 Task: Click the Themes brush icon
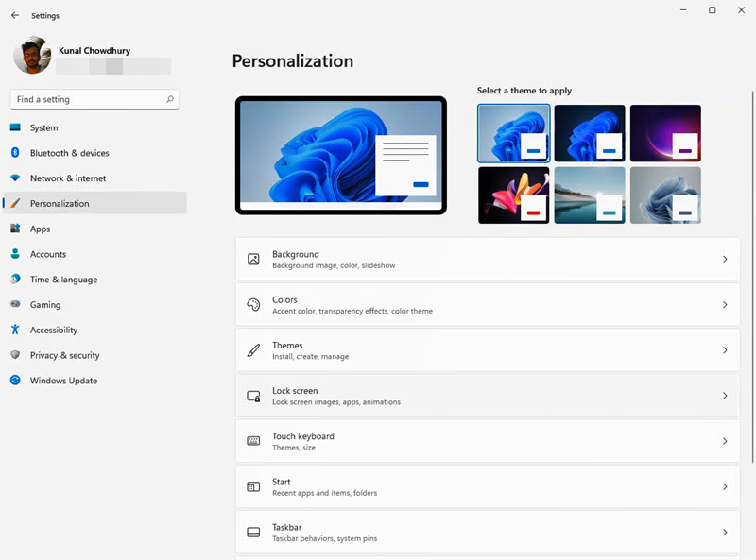tap(253, 350)
